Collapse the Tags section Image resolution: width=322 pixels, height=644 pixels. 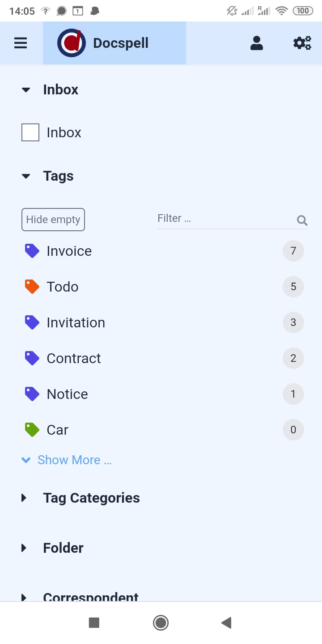click(26, 176)
